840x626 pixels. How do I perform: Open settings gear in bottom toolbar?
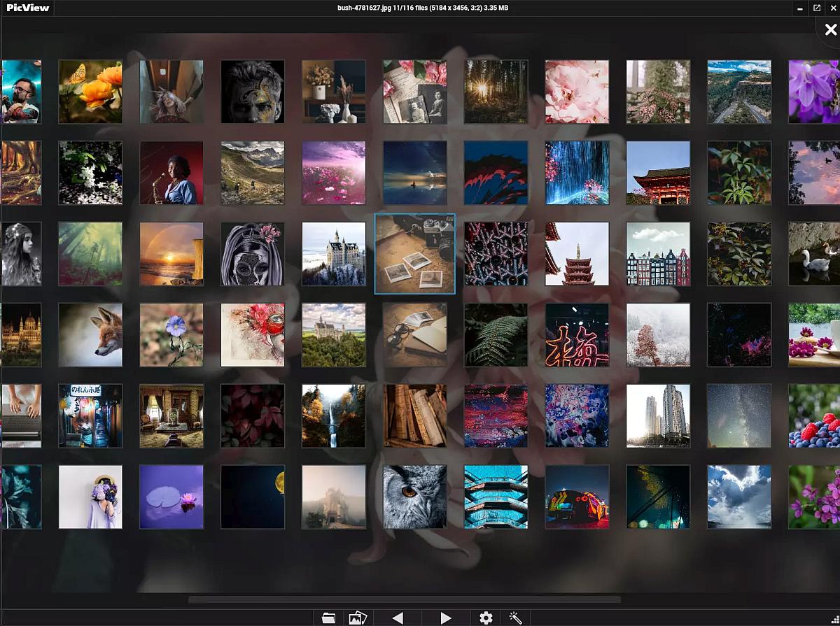point(486,618)
